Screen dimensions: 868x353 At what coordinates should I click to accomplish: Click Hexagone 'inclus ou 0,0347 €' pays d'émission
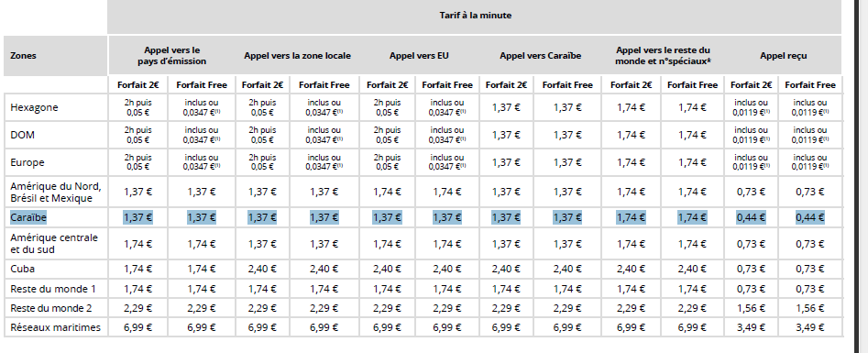(202, 107)
